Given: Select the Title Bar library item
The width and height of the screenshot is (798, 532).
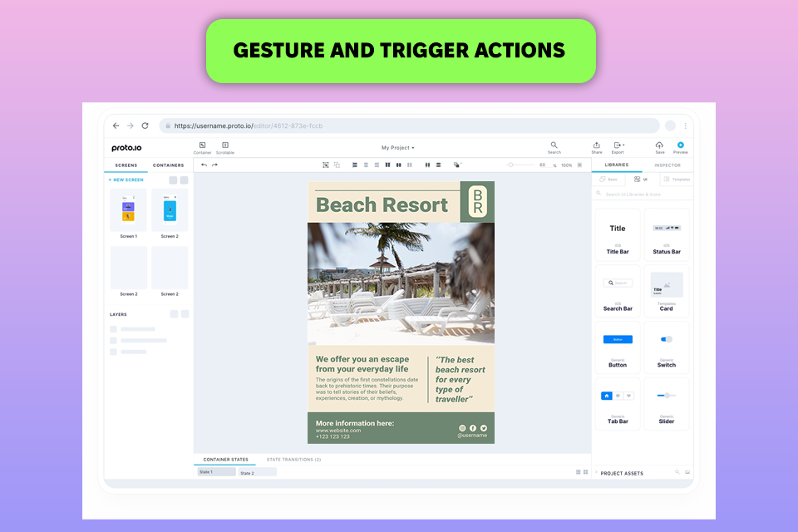Looking at the screenshot, I should tap(618, 234).
